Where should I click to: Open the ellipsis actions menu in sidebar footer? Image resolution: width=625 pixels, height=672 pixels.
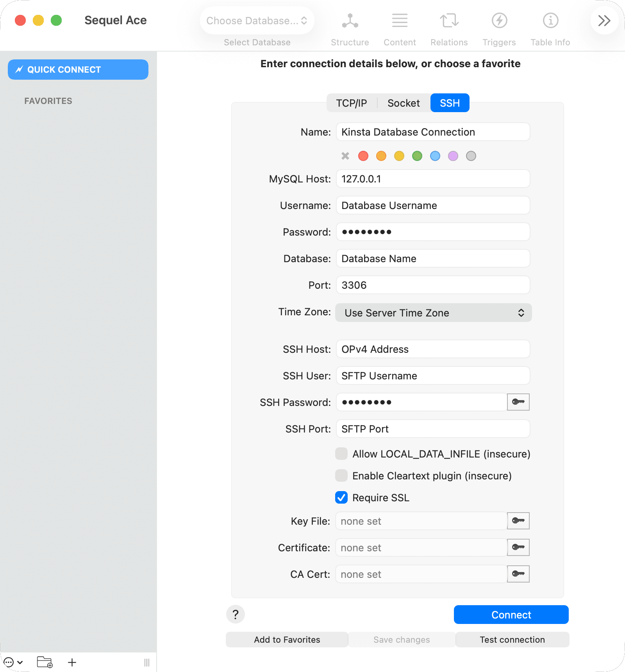point(13,662)
